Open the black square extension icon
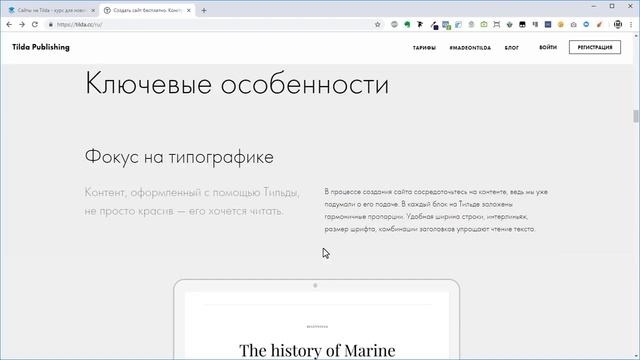 click(522, 24)
